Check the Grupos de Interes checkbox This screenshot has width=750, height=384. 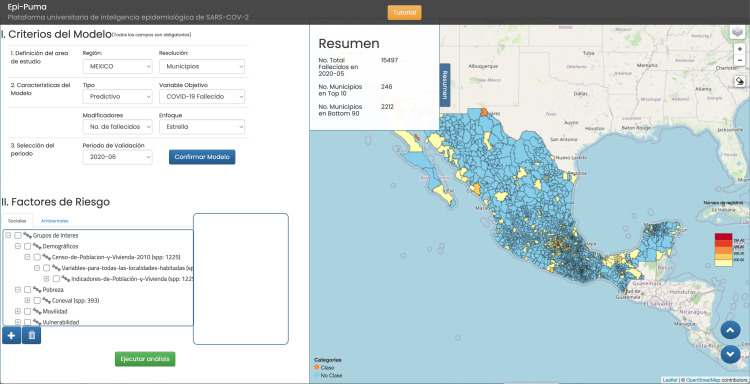[x=18, y=235]
